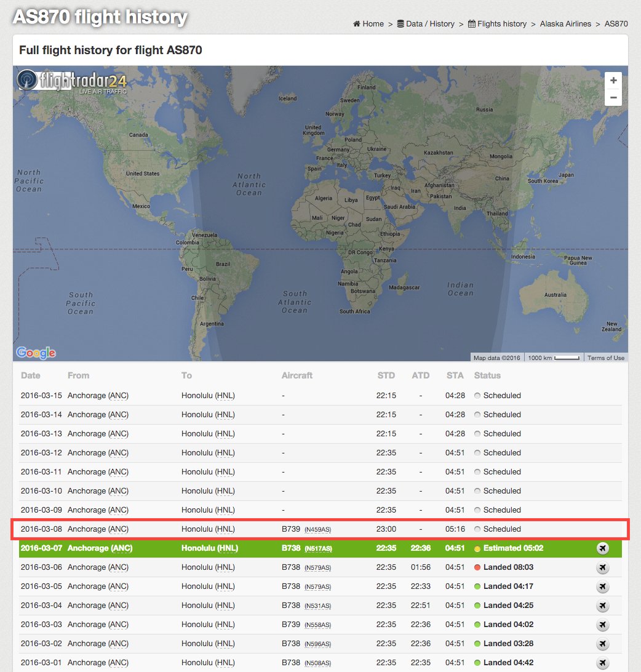Image resolution: width=641 pixels, height=672 pixels.
Task: Click plane icon for 2016-03-06 flight
Action: click(x=602, y=567)
